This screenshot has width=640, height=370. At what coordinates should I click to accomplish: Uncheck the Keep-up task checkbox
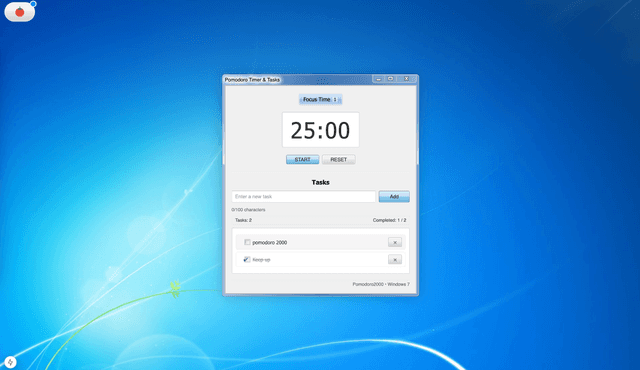click(x=247, y=259)
